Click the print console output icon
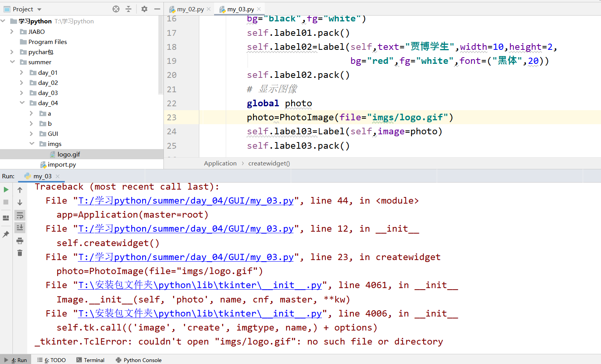 (20, 241)
